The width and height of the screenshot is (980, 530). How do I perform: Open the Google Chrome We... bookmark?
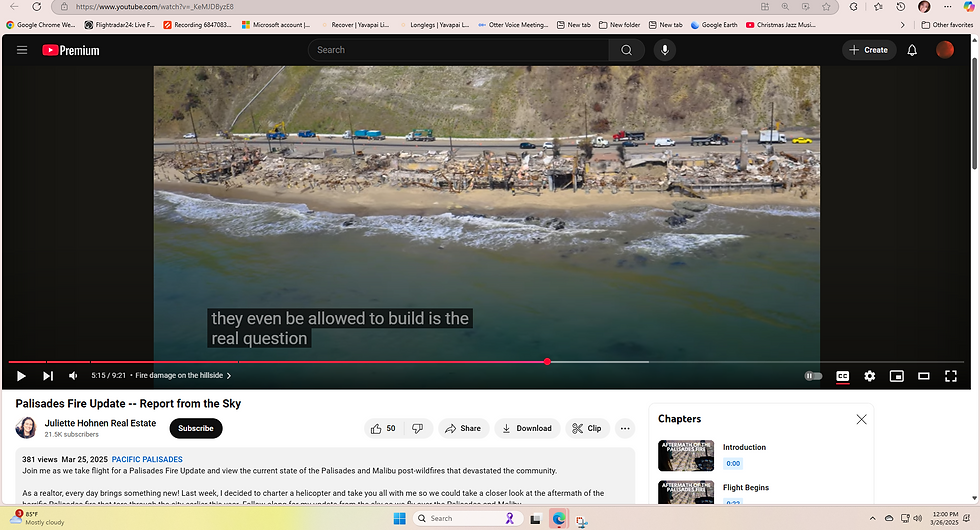tap(41, 25)
